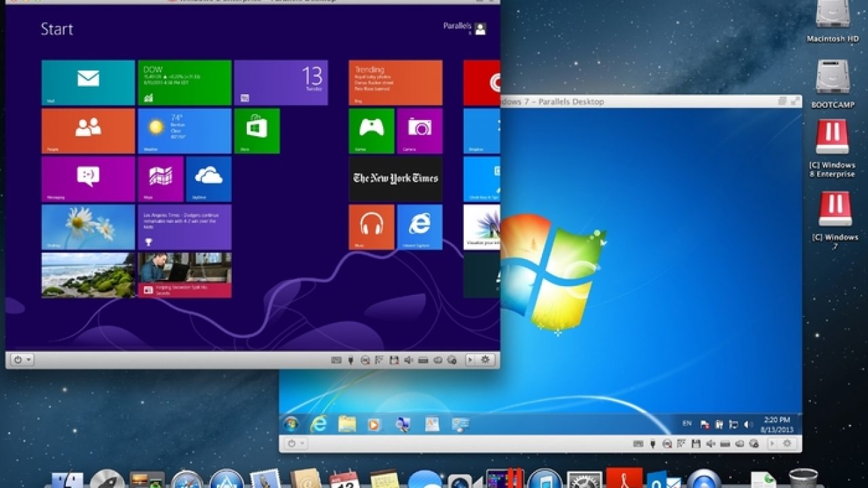The width and height of the screenshot is (868, 488).
Task: Open the Mail tile on Start screen
Action: tap(88, 83)
